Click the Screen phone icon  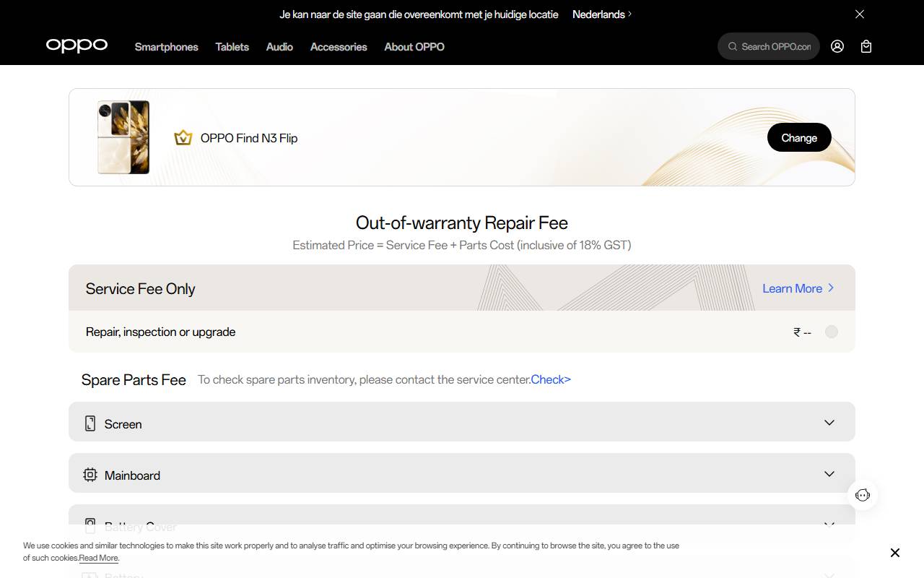90,423
